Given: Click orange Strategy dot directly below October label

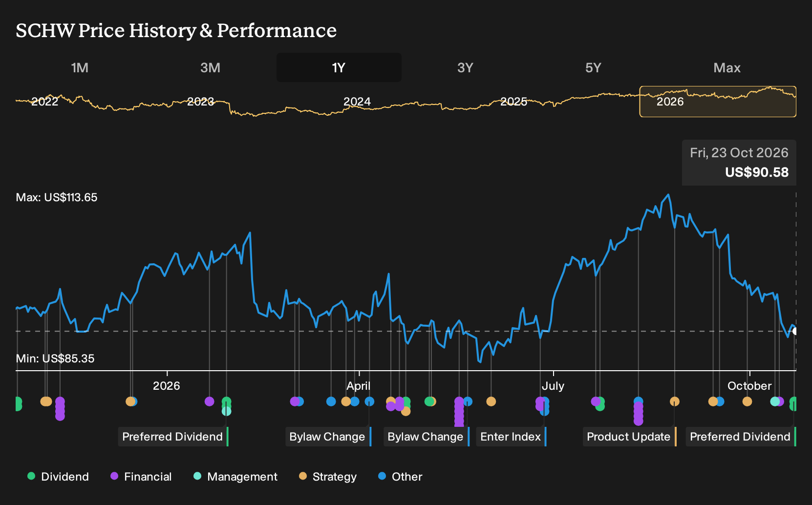Looking at the screenshot, I should (747, 401).
